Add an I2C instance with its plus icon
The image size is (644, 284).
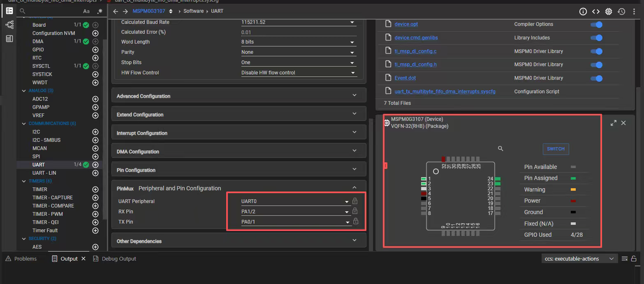[95, 132]
